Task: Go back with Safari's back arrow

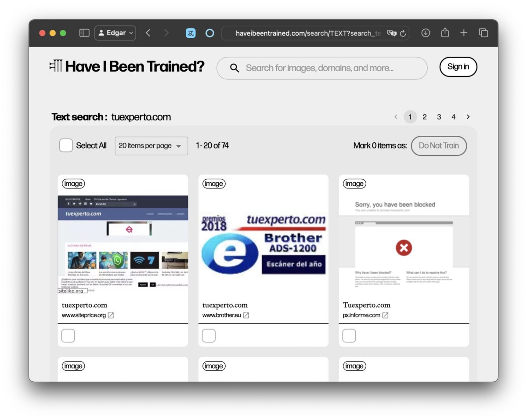Action: [148, 33]
